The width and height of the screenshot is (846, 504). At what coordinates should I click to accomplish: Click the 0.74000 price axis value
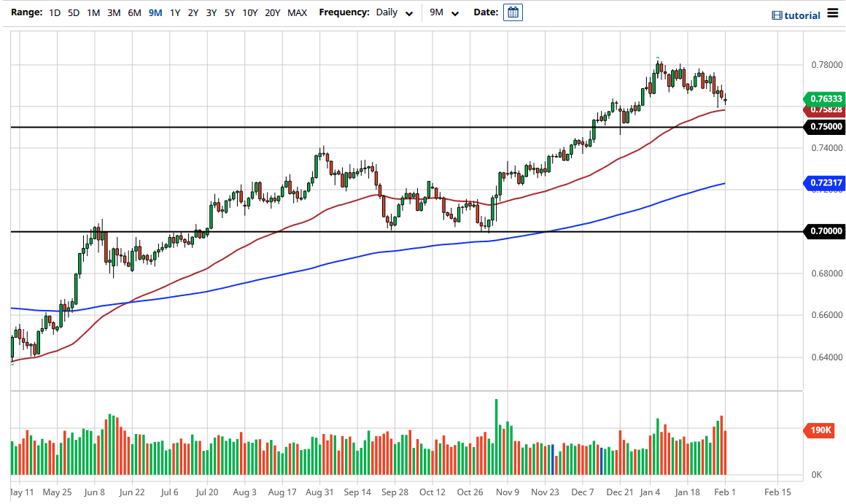(826, 148)
